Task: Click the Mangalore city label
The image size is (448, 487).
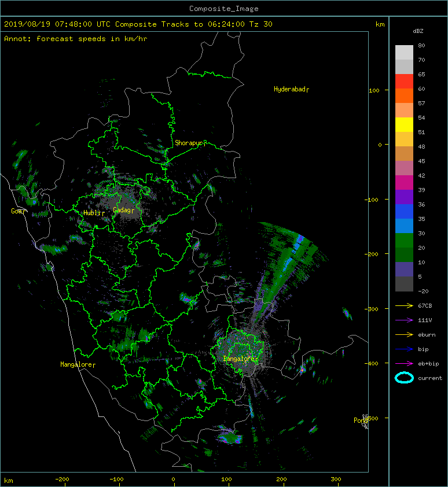Action: [x=78, y=364]
